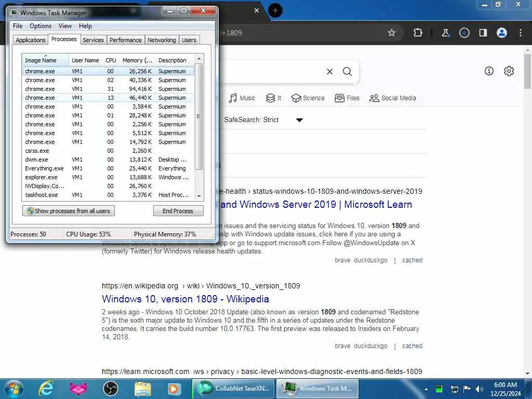
Task: Close the current browser tab
Action: 257,10
